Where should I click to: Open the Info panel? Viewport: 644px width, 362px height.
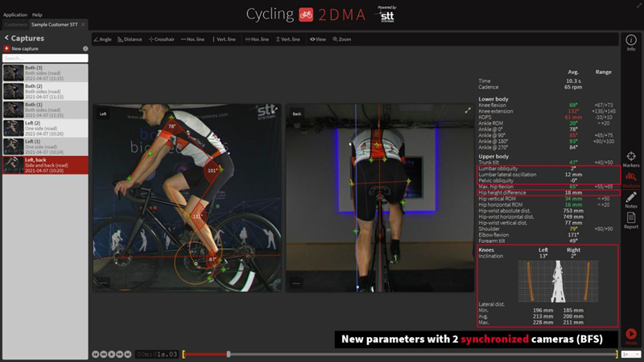631,43
